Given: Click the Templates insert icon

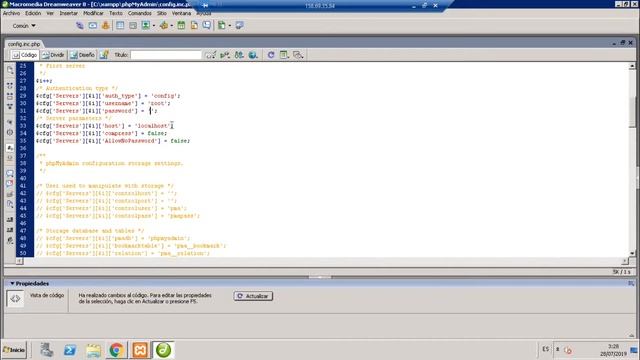Looking at the screenshot, I should pyautogui.click(x=221, y=25).
